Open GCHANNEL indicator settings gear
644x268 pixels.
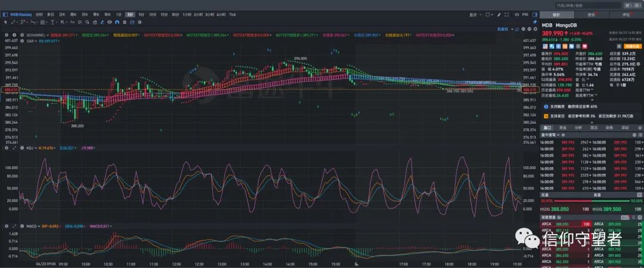click(x=6, y=35)
